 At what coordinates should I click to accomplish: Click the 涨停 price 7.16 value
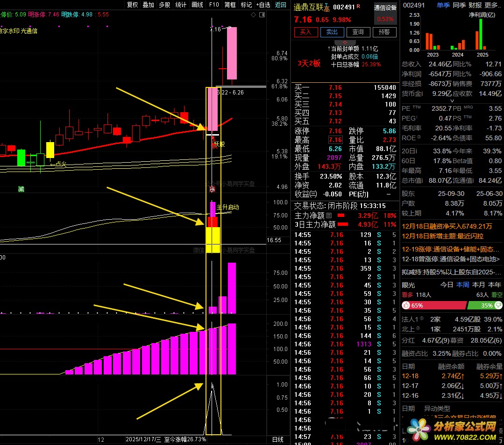pyautogui.click(x=335, y=131)
